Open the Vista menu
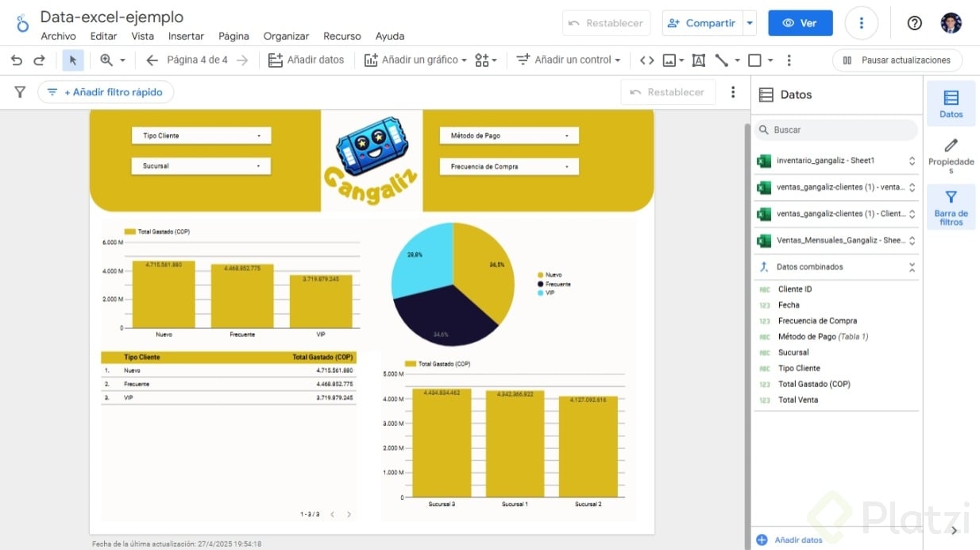The width and height of the screenshot is (980, 550). click(143, 37)
